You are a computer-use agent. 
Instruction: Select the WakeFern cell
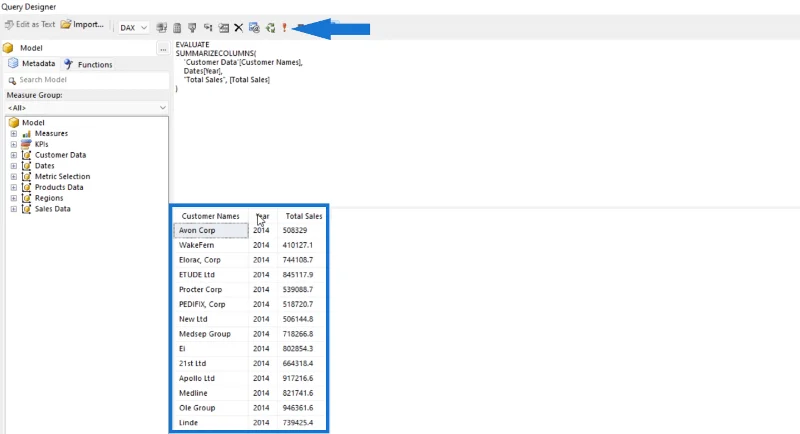211,245
